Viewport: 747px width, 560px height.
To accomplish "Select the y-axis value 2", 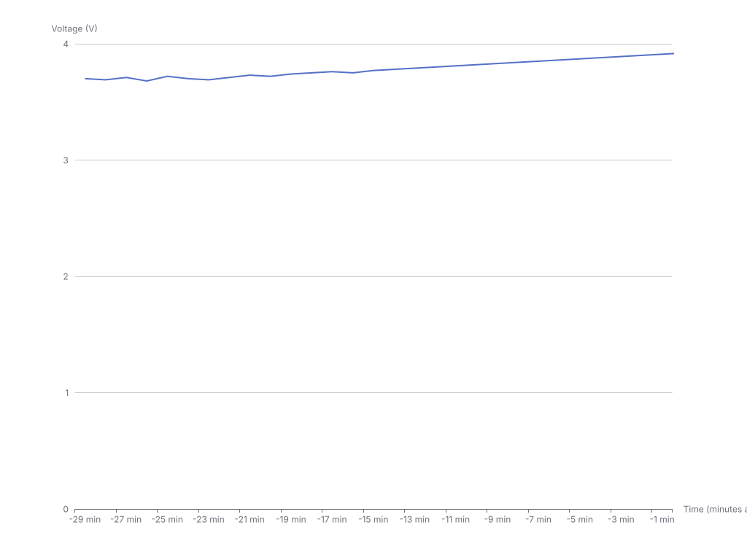I will pyautogui.click(x=66, y=276).
